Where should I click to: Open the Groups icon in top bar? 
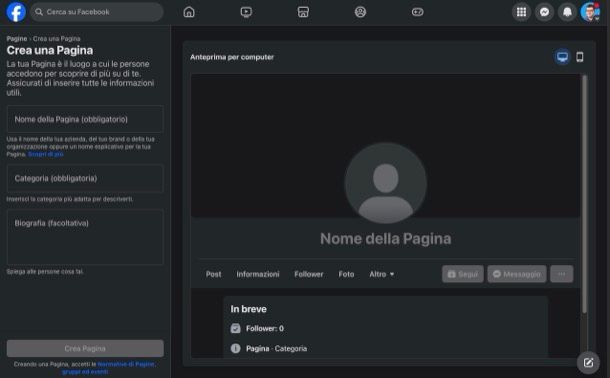coord(361,12)
